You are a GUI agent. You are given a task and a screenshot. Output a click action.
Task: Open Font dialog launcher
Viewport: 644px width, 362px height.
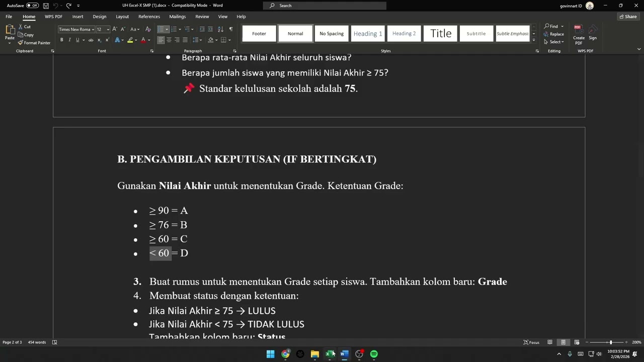point(152,51)
